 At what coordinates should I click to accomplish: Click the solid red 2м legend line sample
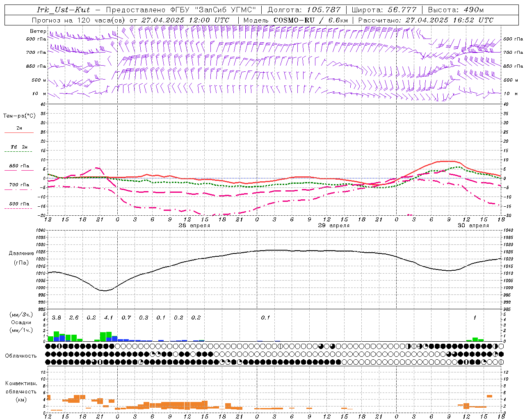tap(19, 133)
